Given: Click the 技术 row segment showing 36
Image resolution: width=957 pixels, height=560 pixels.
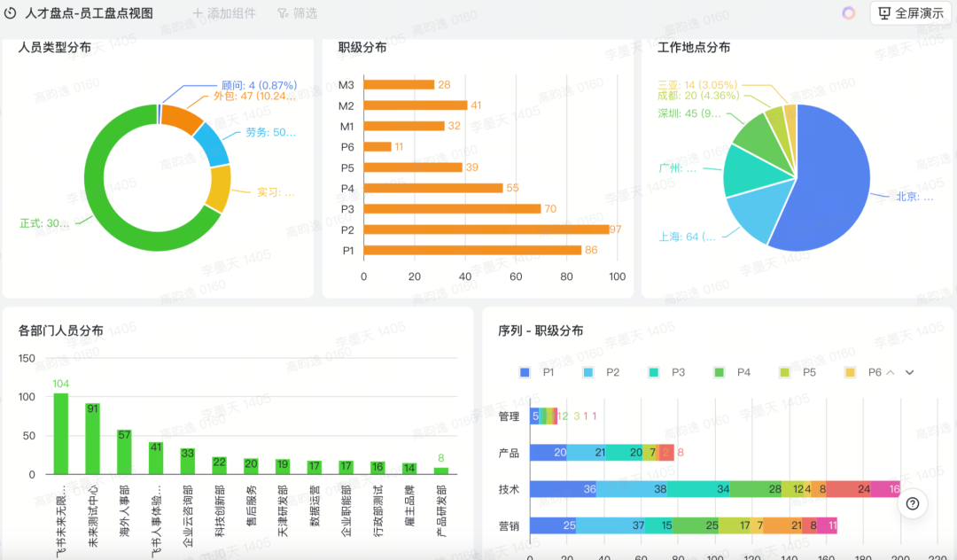Looking at the screenshot, I should pyautogui.click(x=564, y=488).
